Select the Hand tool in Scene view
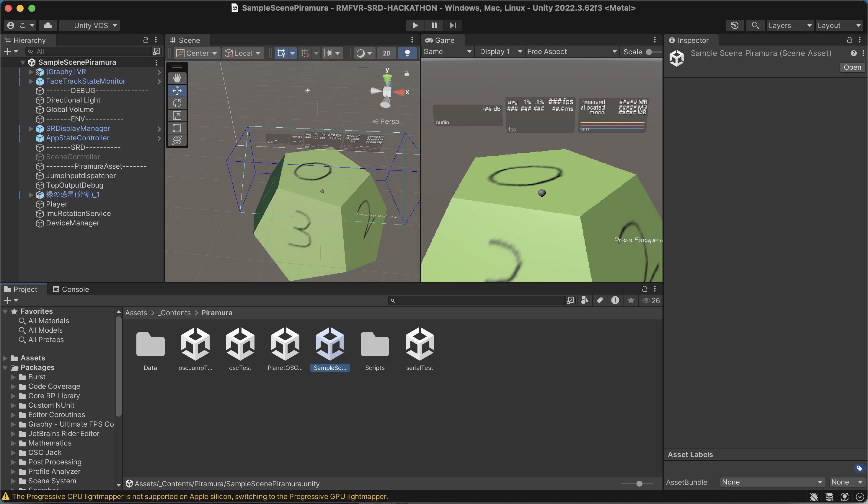This screenshot has width=868, height=504. coord(177,78)
